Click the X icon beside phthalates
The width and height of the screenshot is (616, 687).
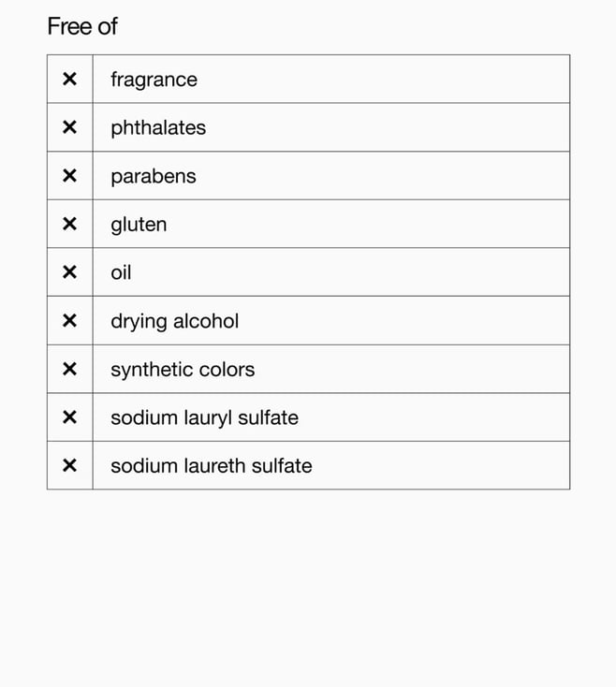point(69,127)
